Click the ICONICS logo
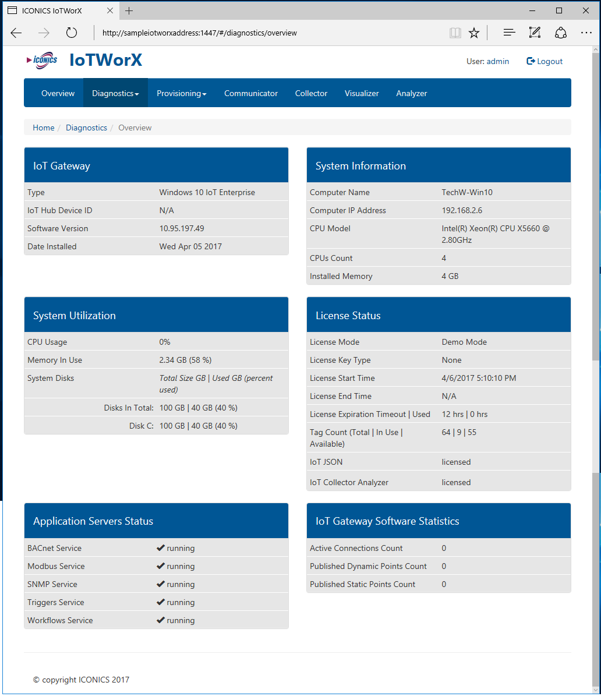The width and height of the screenshot is (601, 700). (42, 61)
